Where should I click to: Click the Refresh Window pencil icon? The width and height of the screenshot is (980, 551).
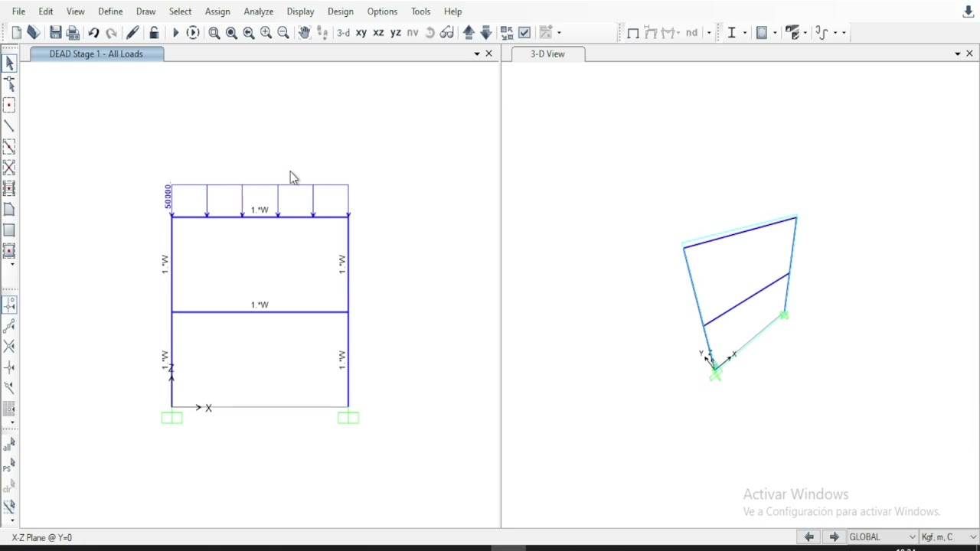(132, 32)
